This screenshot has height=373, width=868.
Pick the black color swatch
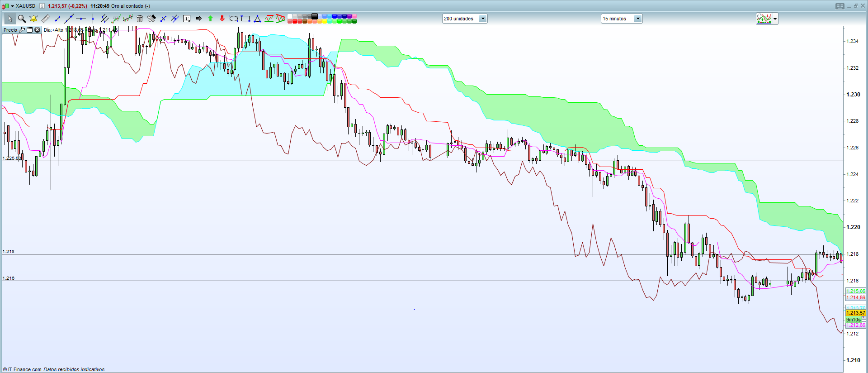point(315,16)
